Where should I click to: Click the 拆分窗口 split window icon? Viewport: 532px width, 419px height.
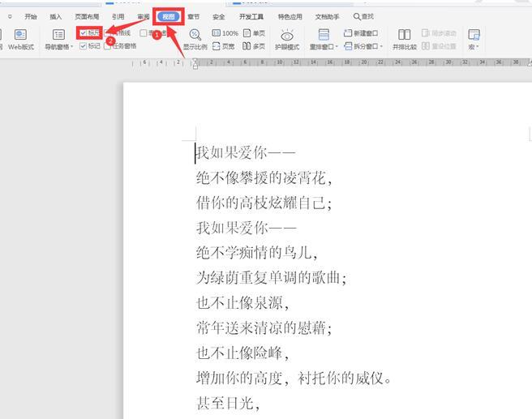pos(348,46)
